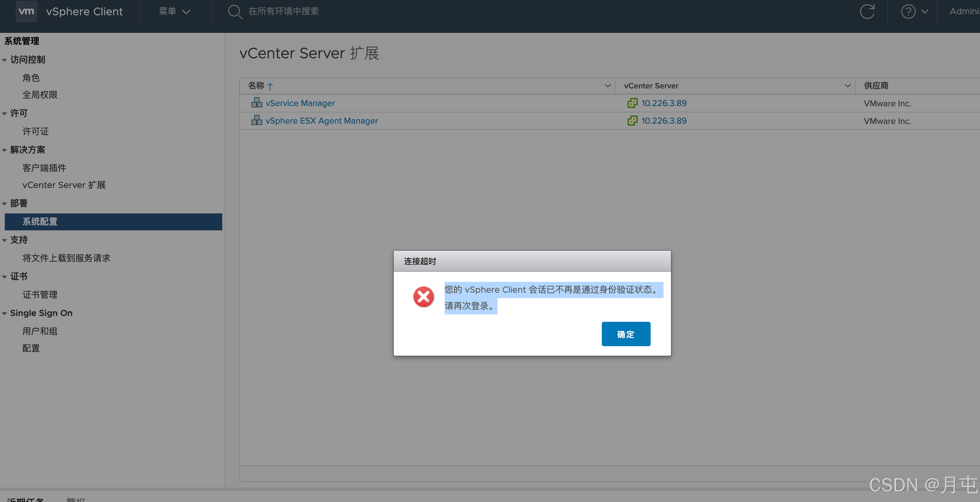Click the vSphere ESX Agent Manager icon
The height and width of the screenshot is (502, 980).
pyautogui.click(x=257, y=120)
